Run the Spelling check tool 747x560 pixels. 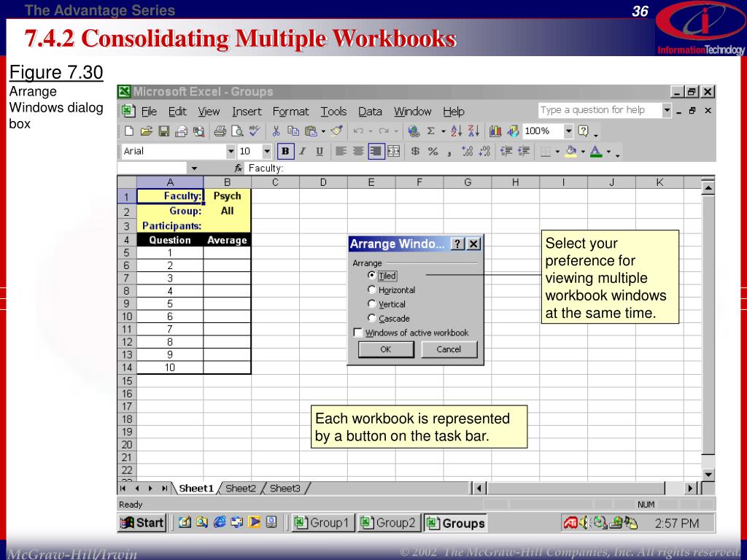point(255,131)
